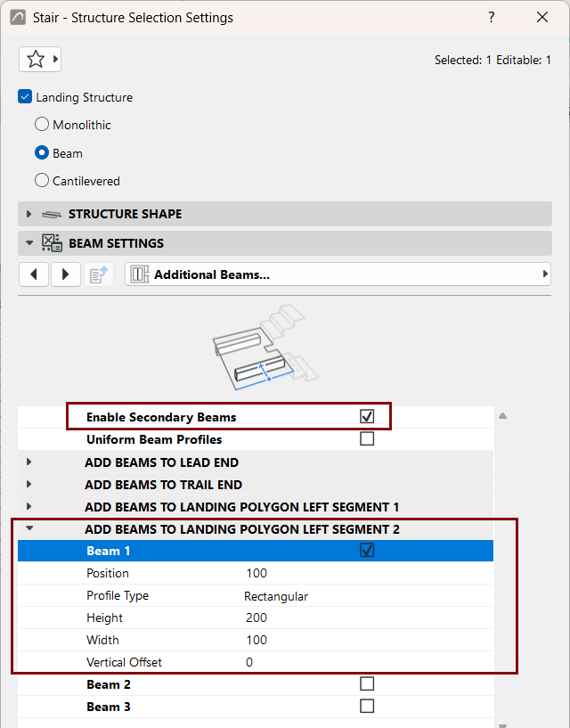This screenshot has height=728, width=570.
Task: Edit the Height value 200
Action: (x=256, y=618)
